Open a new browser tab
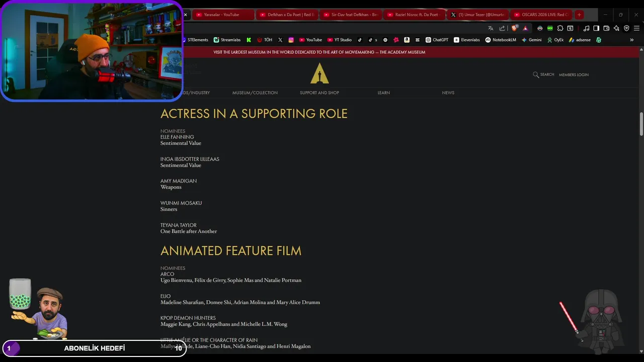 [x=579, y=15]
